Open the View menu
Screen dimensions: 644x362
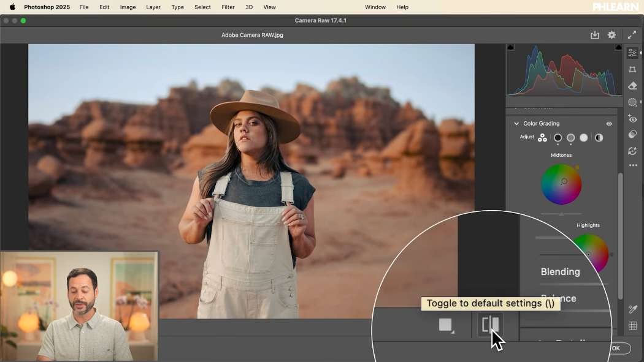click(x=269, y=7)
